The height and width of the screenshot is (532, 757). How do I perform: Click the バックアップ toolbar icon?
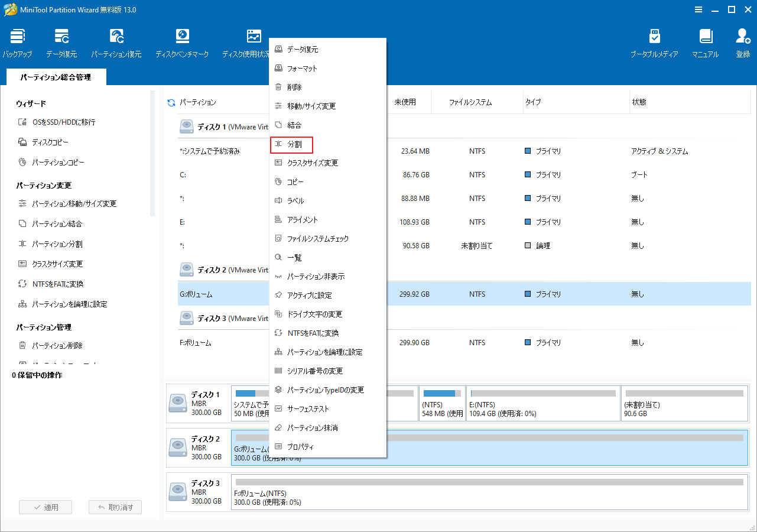point(17,41)
